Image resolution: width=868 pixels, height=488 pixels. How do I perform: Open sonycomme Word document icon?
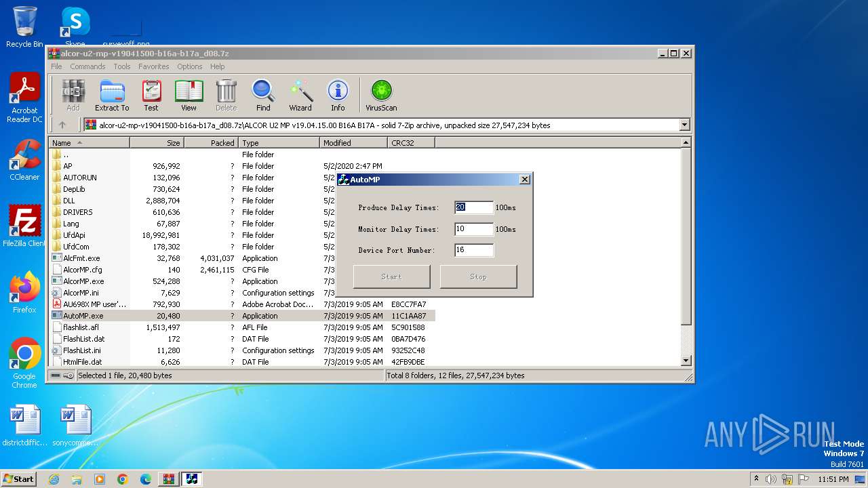click(75, 426)
